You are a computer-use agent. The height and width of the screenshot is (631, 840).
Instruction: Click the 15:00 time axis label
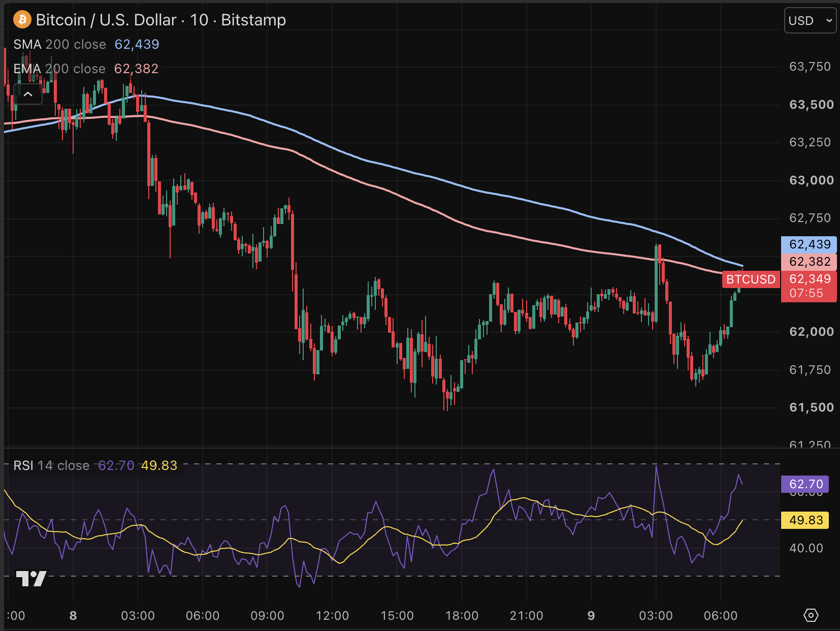pos(397,616)
